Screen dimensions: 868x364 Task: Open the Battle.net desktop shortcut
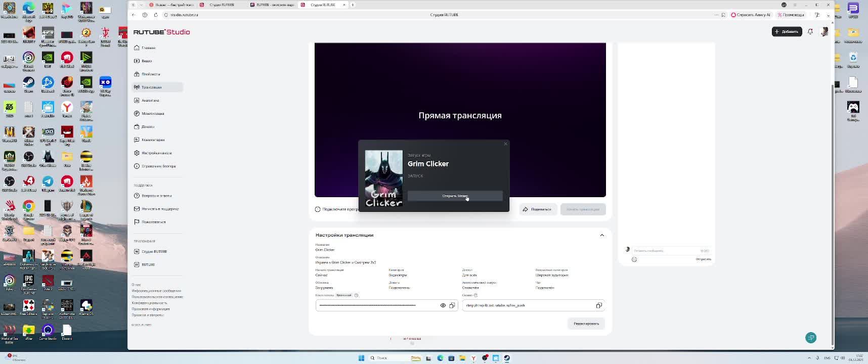click(48, 84)
